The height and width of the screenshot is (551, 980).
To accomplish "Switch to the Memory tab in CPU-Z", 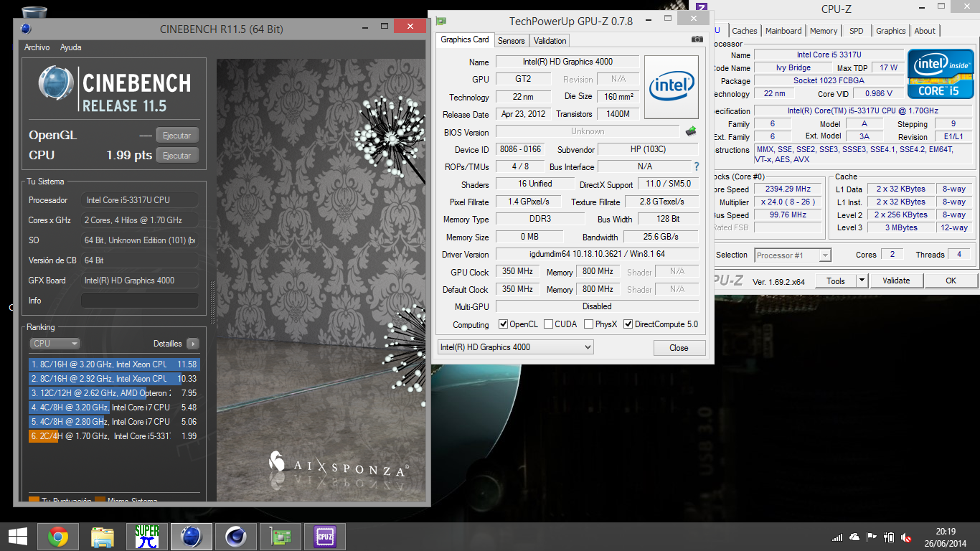I will 824,31.
